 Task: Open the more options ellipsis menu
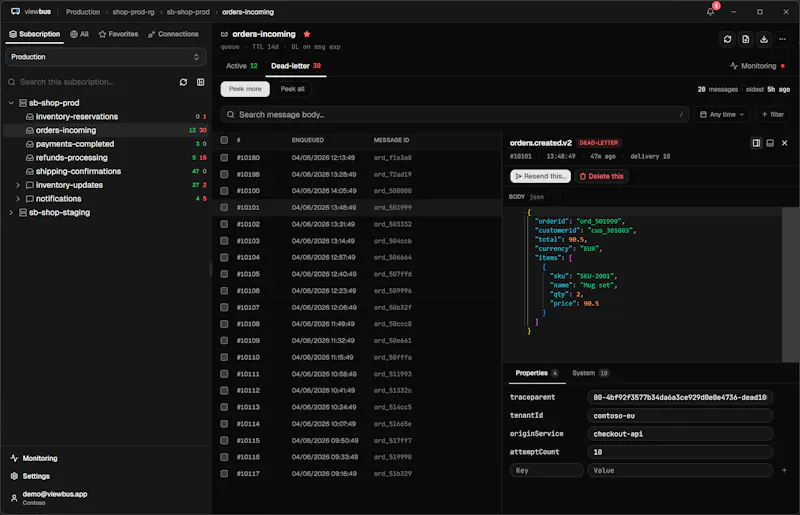782,39
